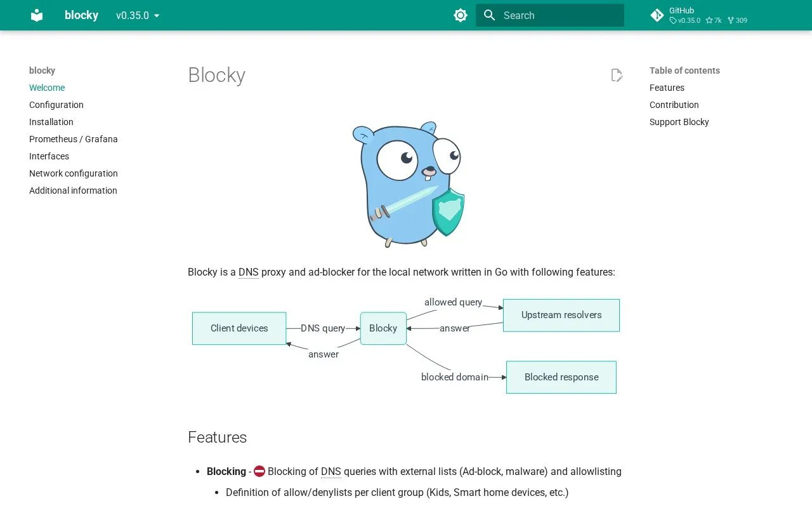812x508 pixels.
Task: Go to the Configuration page
Action: point(56,105)
